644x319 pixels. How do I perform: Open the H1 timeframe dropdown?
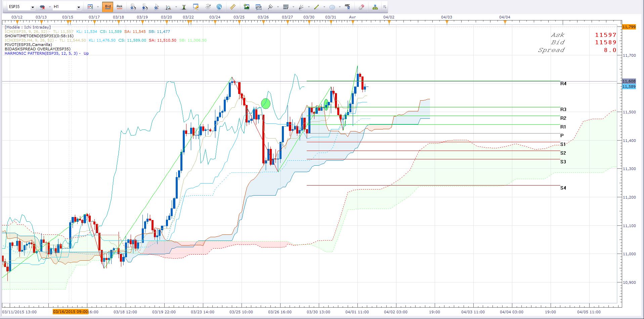pyautogui.click(x=79, y=7)
